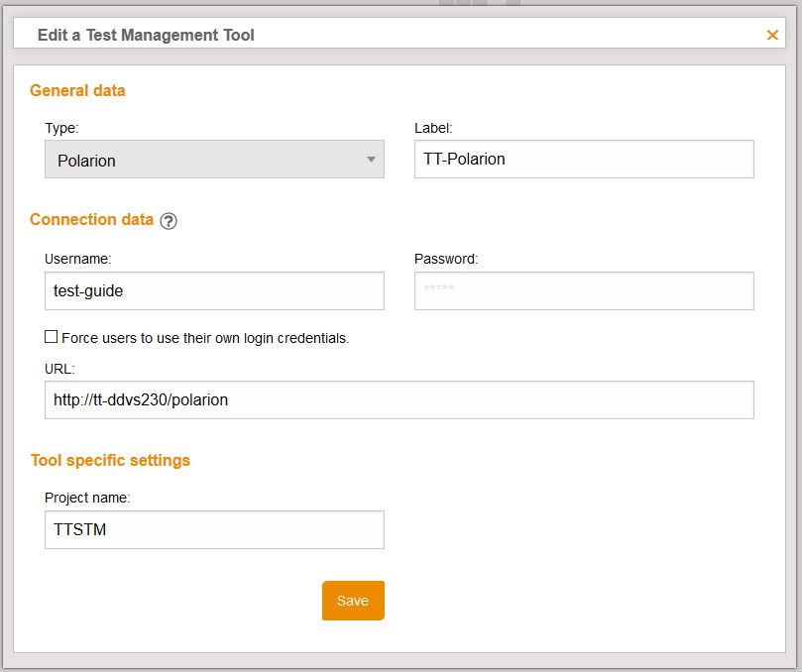Select the masked Password input field
The width and height of the screenshot is (802, 672).
[583, 291]
